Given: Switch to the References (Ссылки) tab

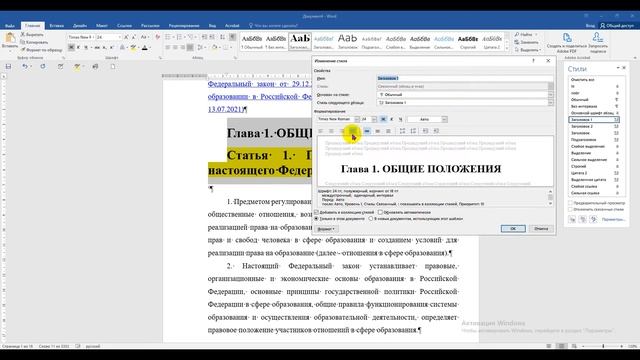Looking at the screenshot, I should click(124, 25).
